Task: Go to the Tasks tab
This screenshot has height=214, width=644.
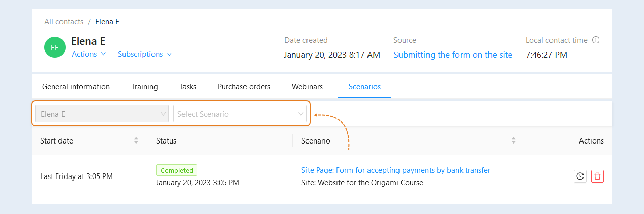Action: pyautogui.click(x=188, y=87)
